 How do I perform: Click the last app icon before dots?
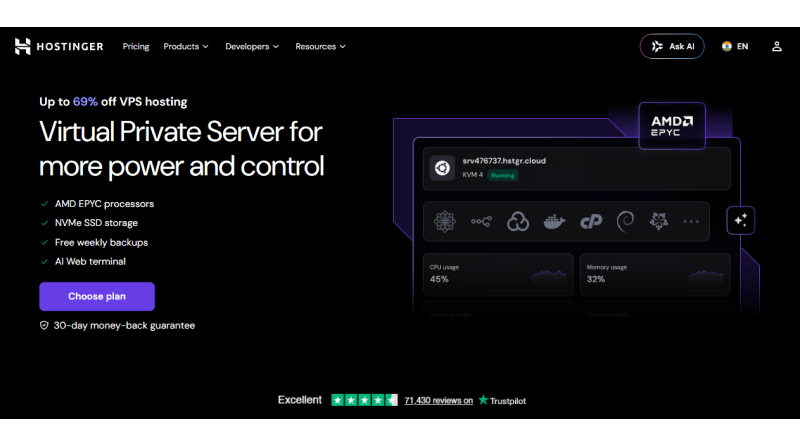click(659, 221)
